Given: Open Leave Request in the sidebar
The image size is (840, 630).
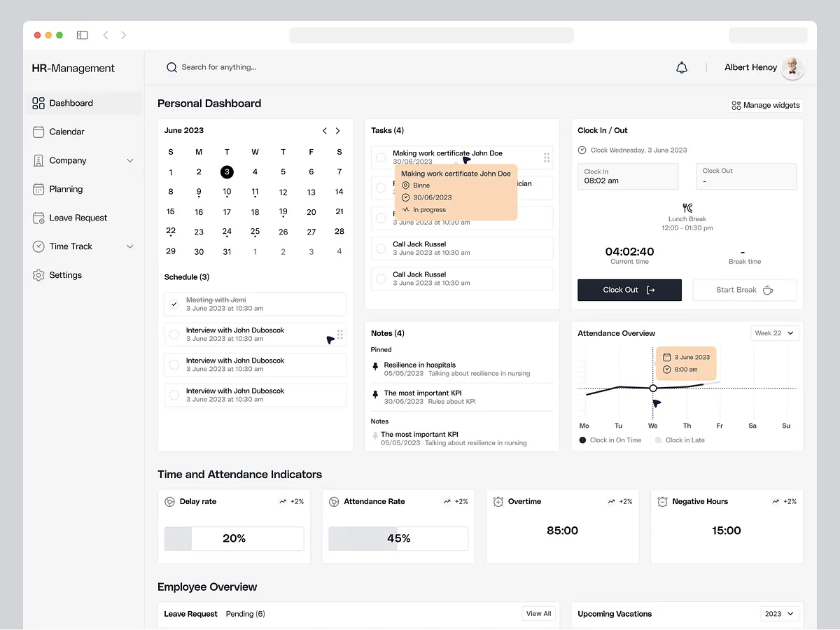Looking at the screenshot, I should click(x=84, y=218).
